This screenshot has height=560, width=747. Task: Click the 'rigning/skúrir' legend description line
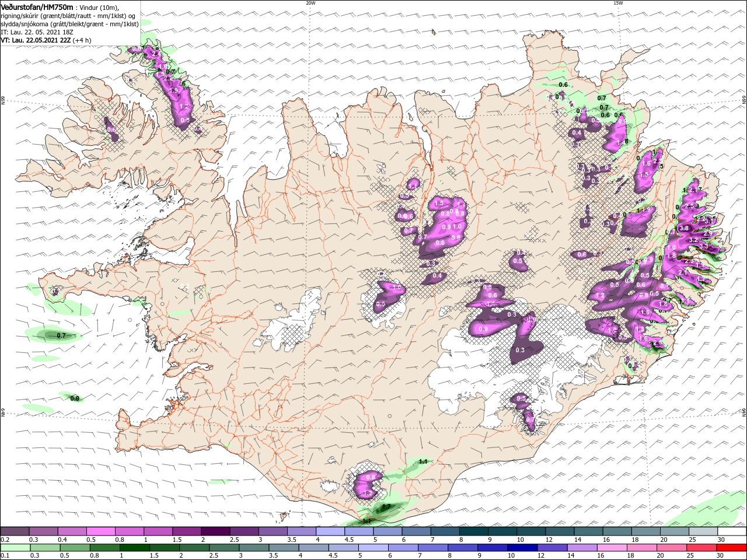[68, 15]
